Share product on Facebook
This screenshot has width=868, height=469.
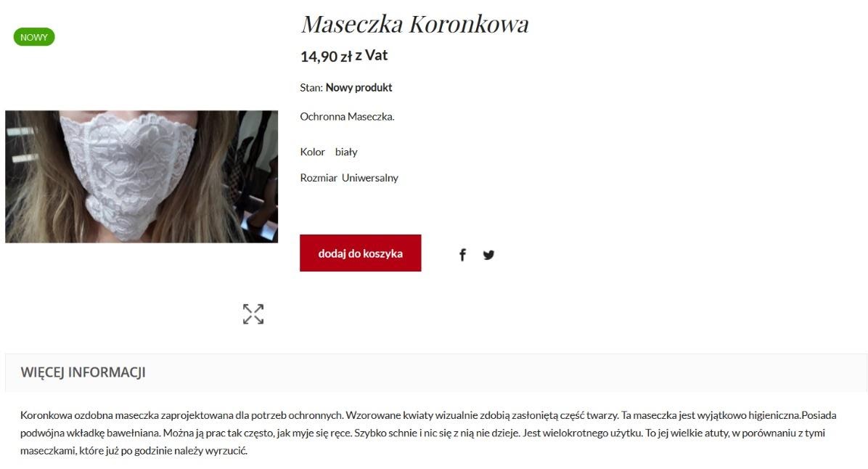(462, 255)
